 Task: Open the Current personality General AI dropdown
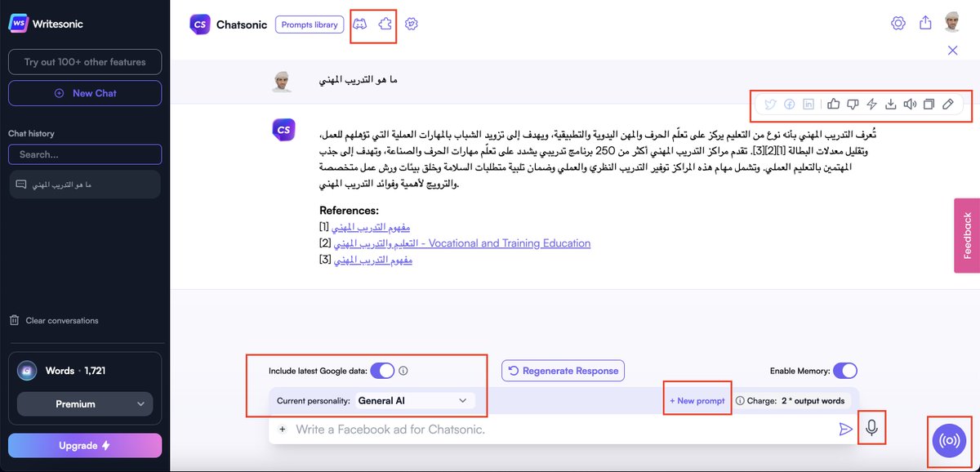pyautogui.click(x=415, y=401)
